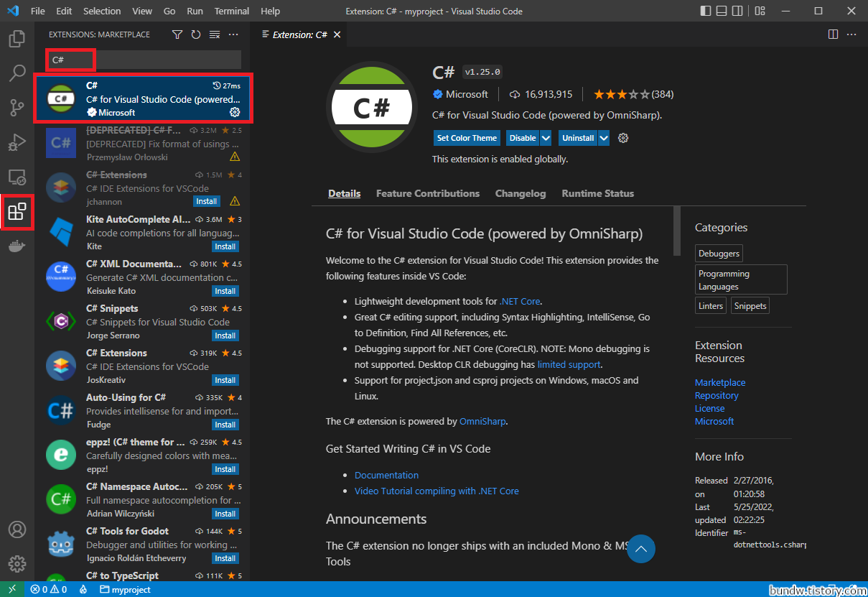Install the C# Snippets extension

[225, 335]
